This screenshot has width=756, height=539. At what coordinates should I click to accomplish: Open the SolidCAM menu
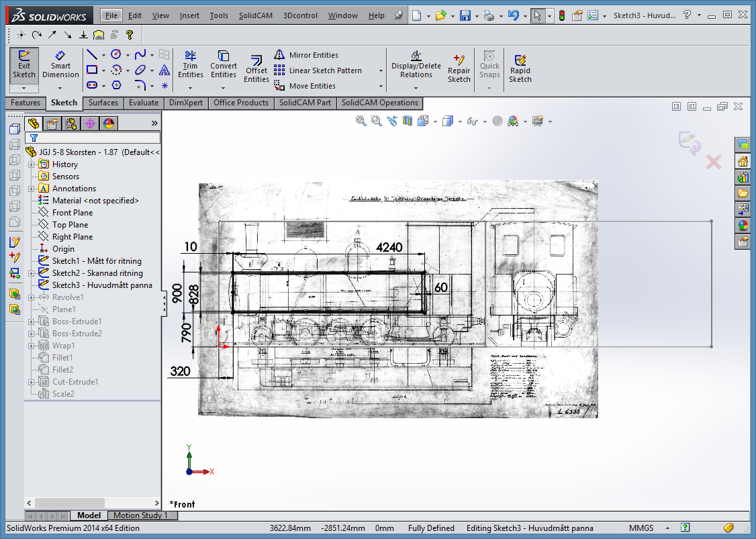pyautogui.click(x=256, y=15)
